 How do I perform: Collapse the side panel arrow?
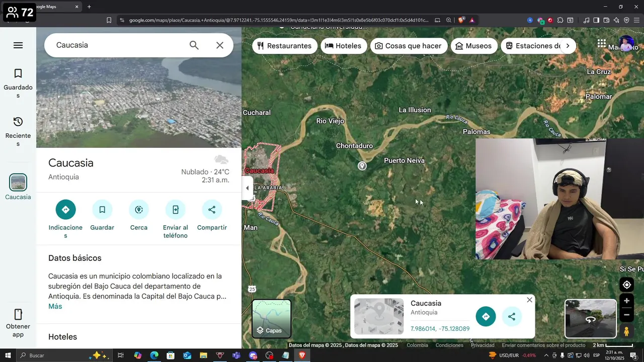[x=247, y=188]
